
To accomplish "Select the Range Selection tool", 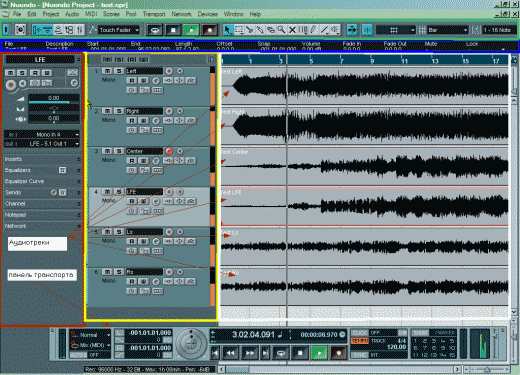I will tap(239, 30).
